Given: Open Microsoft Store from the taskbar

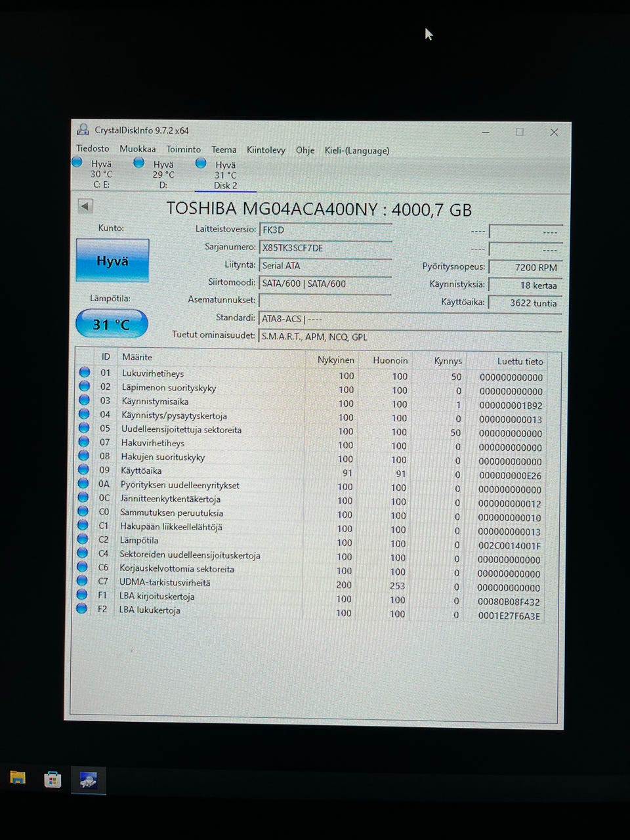Looking at the screenshot, I should pos(52,780).
